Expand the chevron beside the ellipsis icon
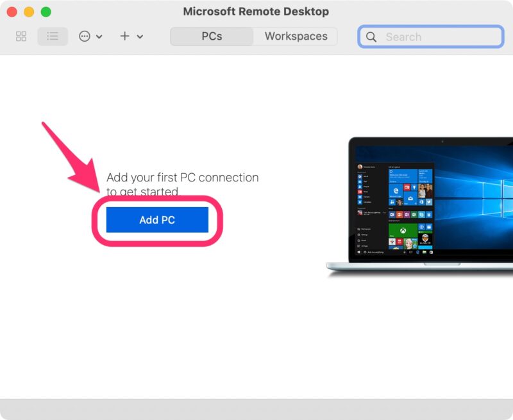 (x=99, y=37)
